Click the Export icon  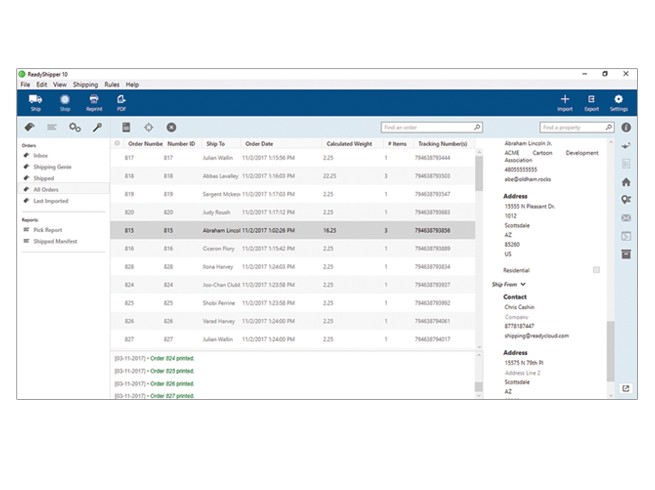click(x=591, y=99)
